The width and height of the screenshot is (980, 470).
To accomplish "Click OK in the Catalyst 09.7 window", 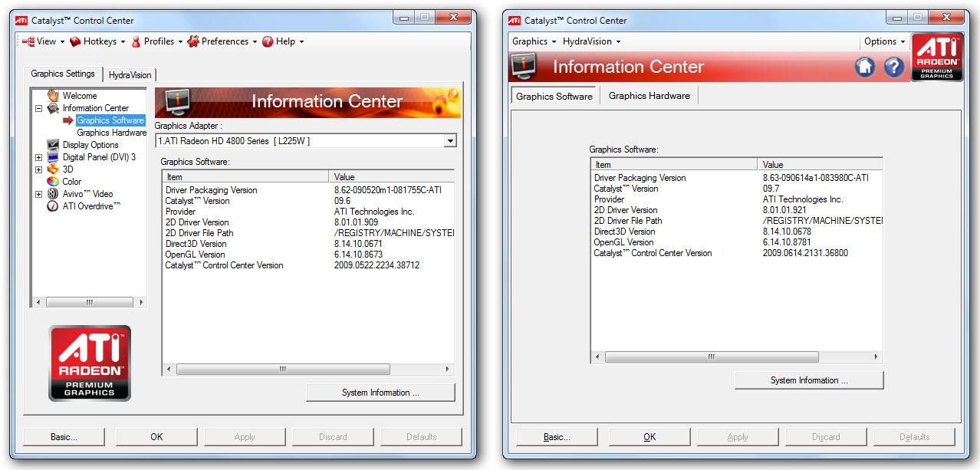I will (x=649, y=437).
